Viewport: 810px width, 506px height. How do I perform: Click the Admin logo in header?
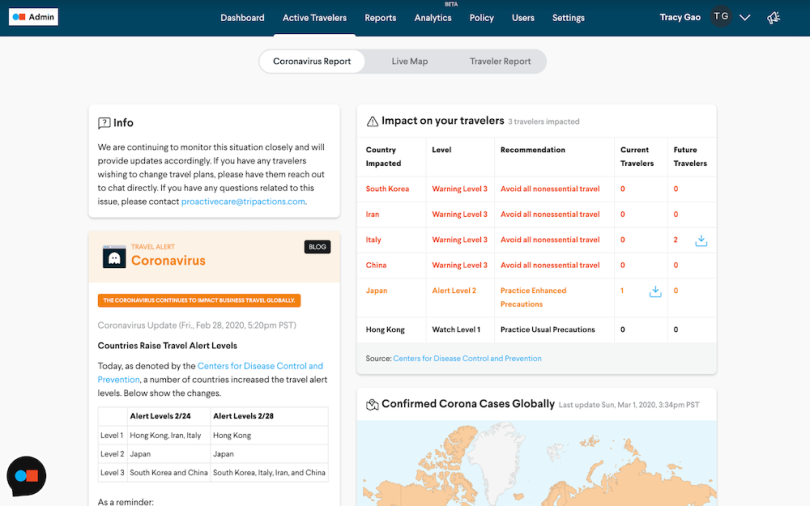(33, 17)
